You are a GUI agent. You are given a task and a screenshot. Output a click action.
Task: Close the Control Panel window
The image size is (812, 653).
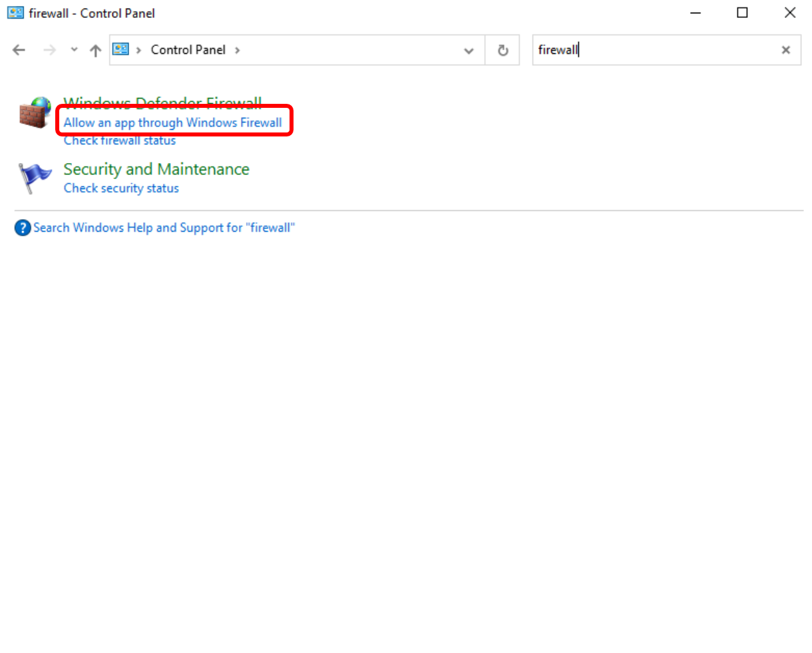pos(790,13)
